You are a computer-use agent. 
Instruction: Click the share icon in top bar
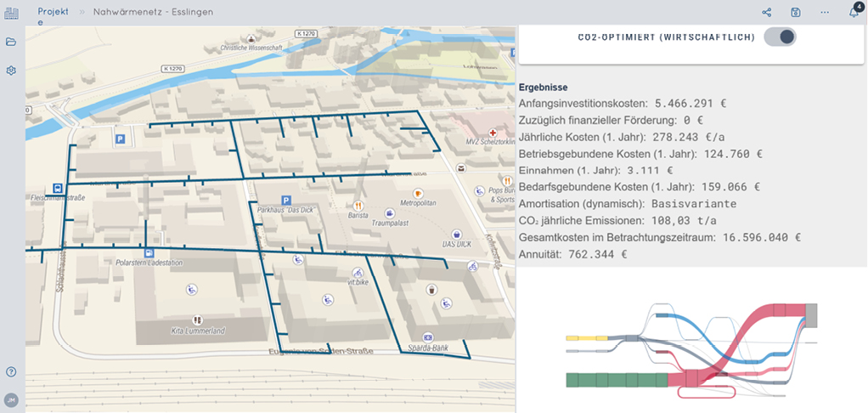pyautogui.click(x=767, y=13)
